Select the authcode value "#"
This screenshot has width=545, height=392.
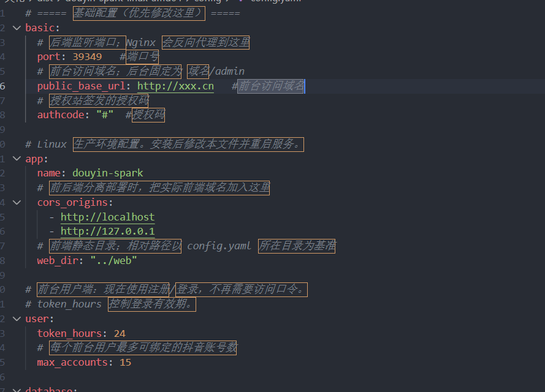[x=105, y=115]
